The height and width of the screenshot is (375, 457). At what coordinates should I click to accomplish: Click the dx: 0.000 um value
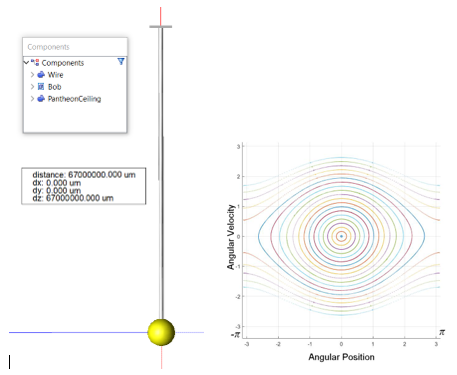[57, 183]
